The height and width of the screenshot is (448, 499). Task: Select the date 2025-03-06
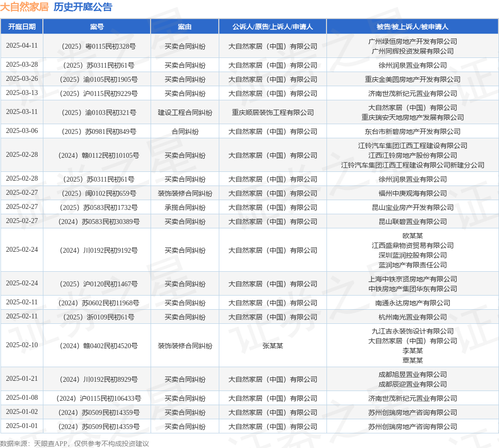[21, 131]
